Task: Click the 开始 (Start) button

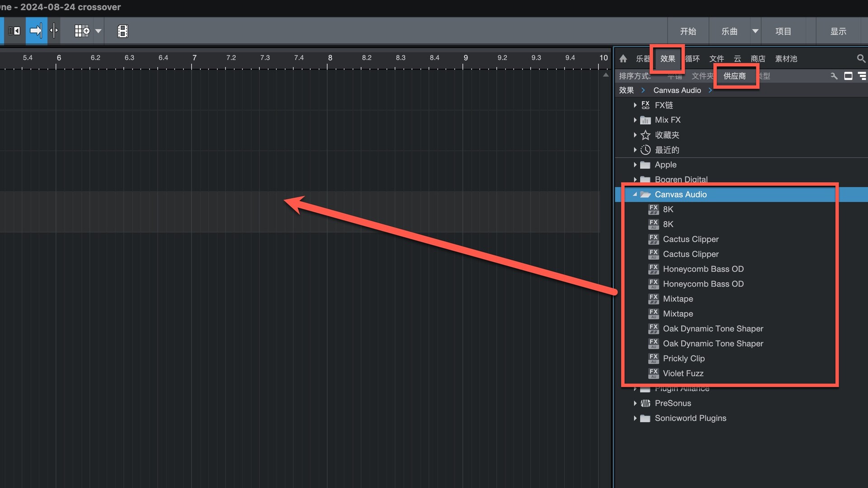Action: (x=688, y=31)
